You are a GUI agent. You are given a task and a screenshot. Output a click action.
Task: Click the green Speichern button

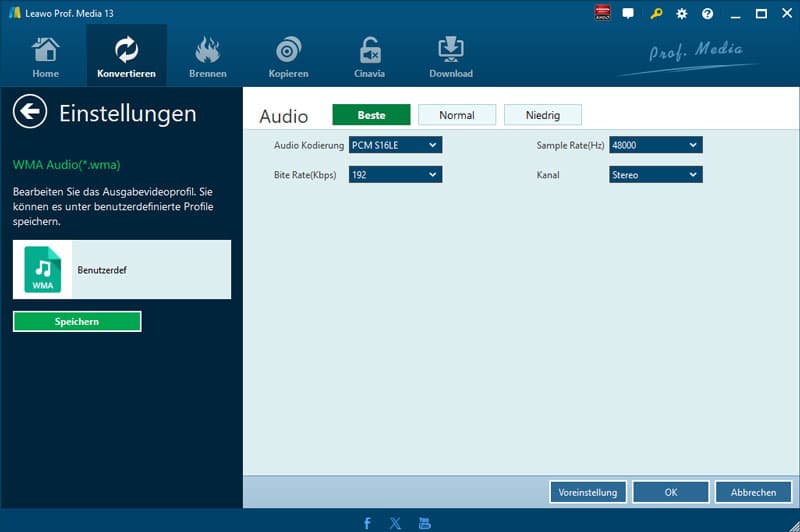(77, 321)
